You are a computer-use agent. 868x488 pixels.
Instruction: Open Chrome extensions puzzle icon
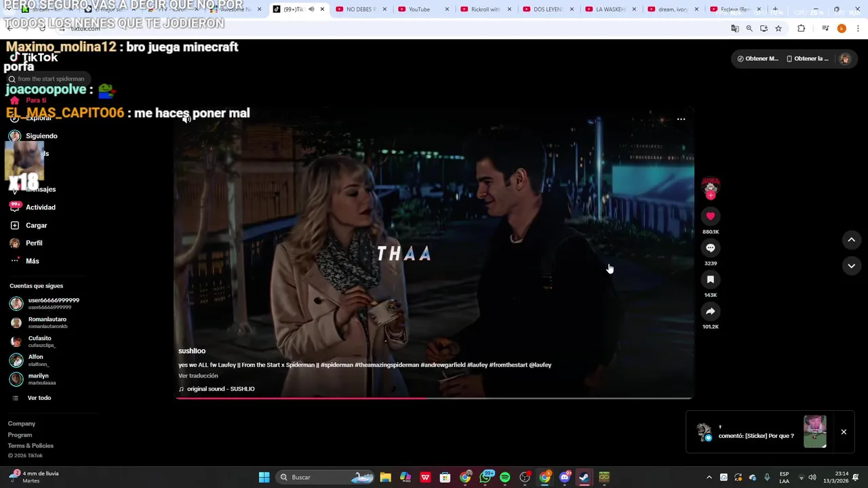point(802,28)
